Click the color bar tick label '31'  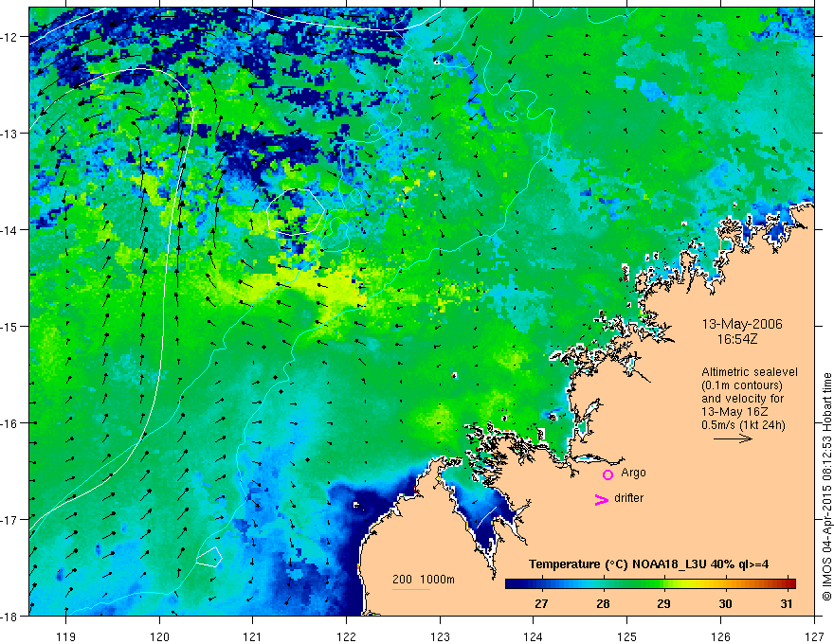click(787, 604)
